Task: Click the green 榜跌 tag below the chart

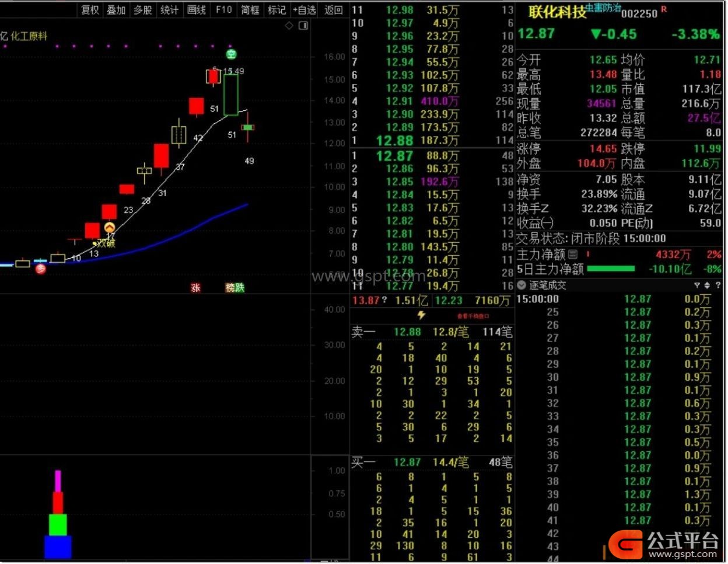Action: [235, 288]
